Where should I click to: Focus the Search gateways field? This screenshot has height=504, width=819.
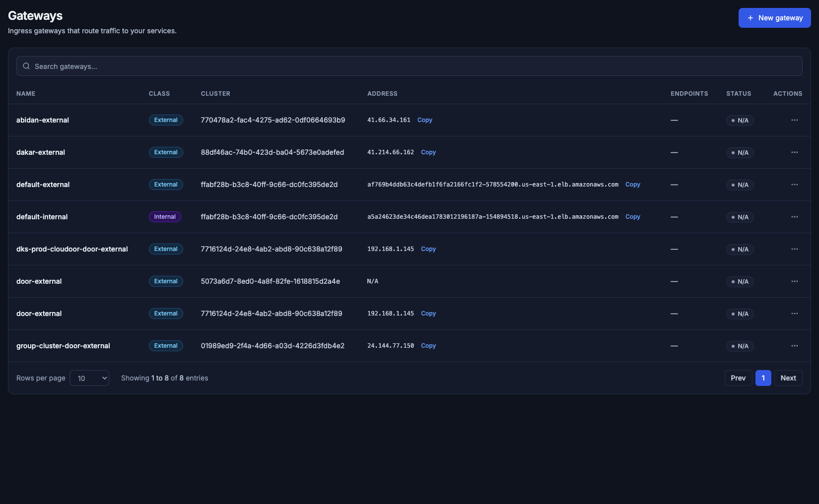[x=409, y=66]
